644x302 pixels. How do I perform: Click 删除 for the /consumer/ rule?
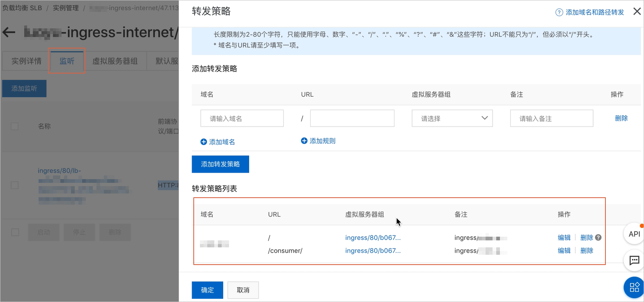pos(587,251)
